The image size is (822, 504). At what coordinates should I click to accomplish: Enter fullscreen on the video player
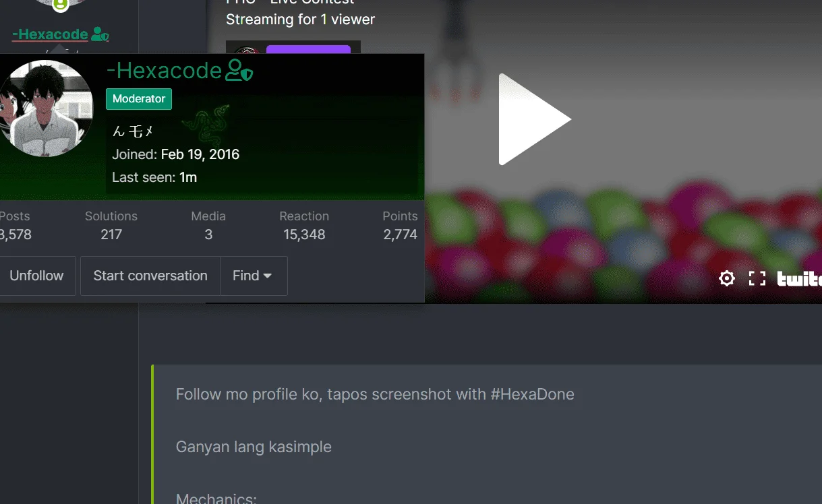click(757, 278)
